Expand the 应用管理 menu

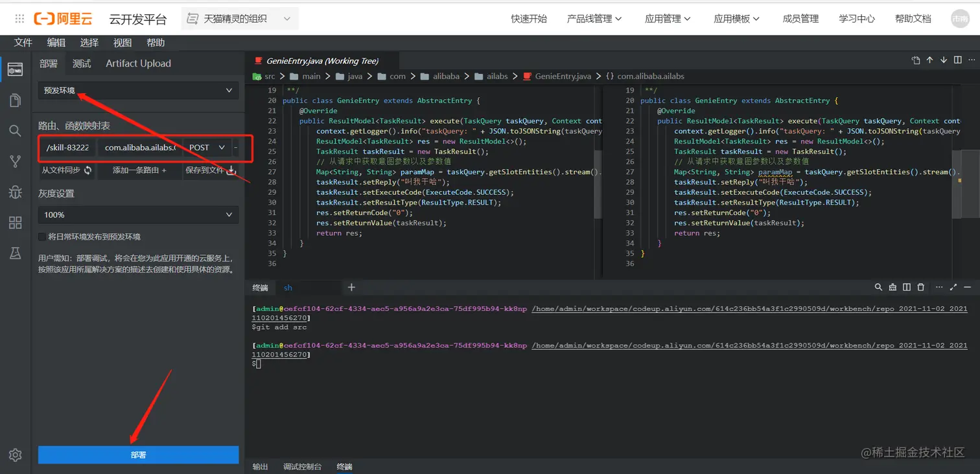pyautogui.click(x=668, y=19)
